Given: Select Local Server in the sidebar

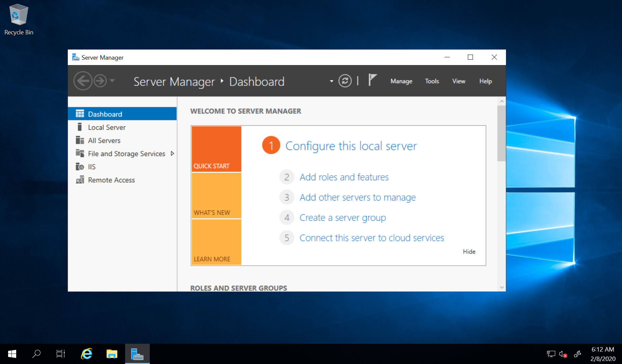Looking at the screenshot, I should (122, 127).
